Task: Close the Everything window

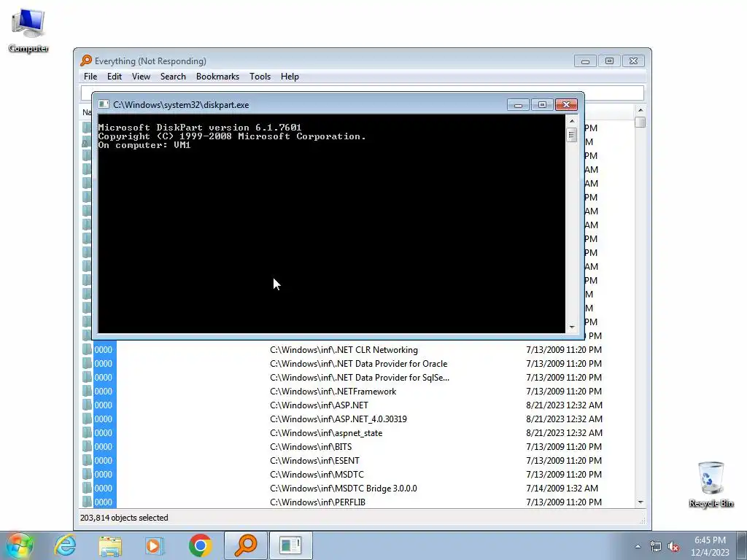Action: click(x=634, y=61)
